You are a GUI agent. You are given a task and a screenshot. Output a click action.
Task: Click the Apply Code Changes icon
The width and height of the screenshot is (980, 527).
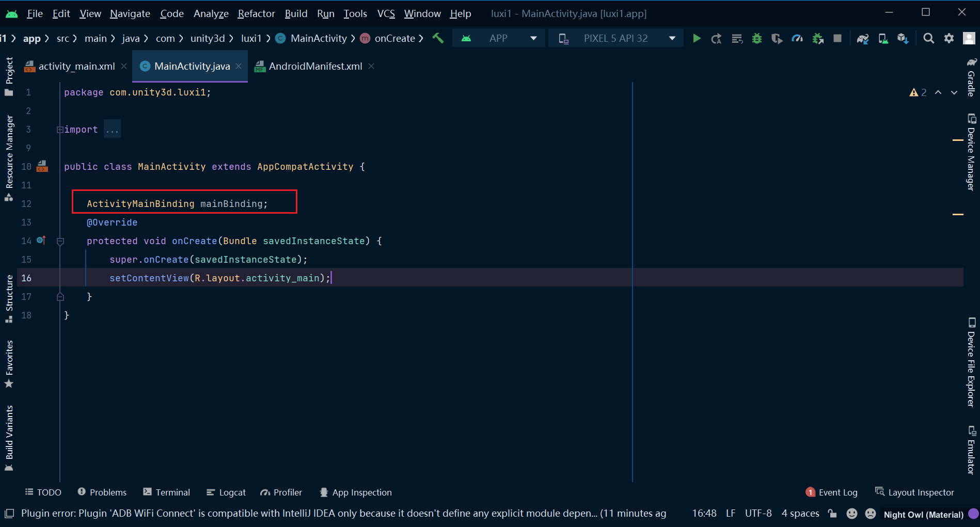pyautogui.click(x=737, y=38)
